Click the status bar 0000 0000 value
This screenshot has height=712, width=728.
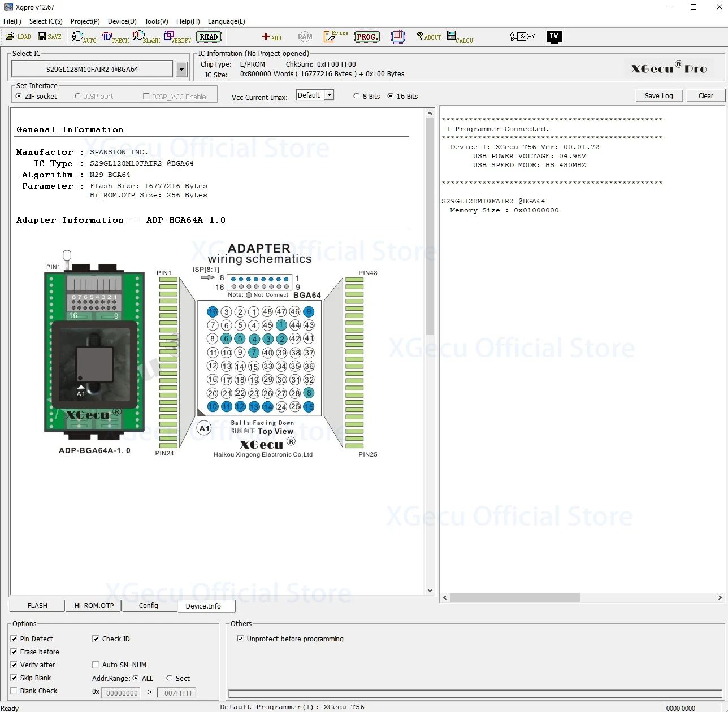(681, 708)
